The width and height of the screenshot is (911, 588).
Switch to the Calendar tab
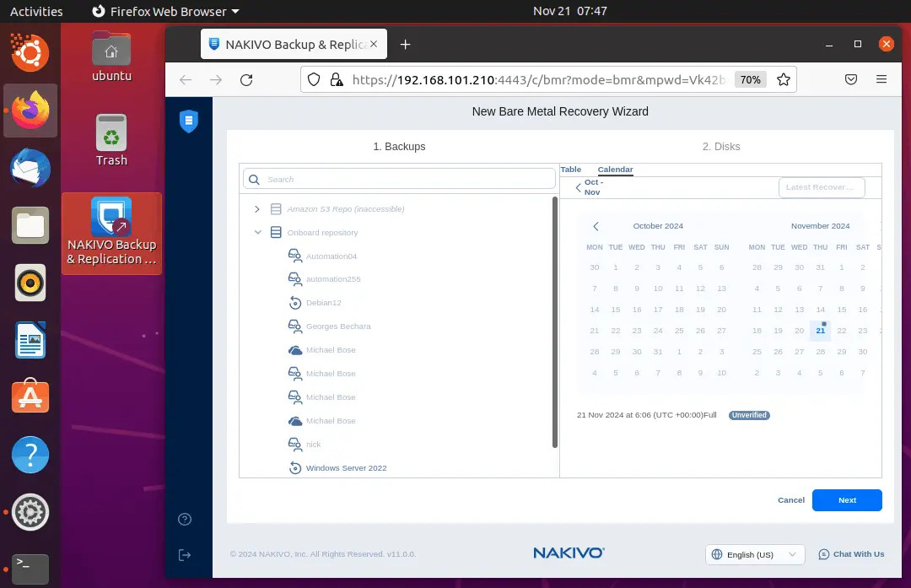pos(615,170)
